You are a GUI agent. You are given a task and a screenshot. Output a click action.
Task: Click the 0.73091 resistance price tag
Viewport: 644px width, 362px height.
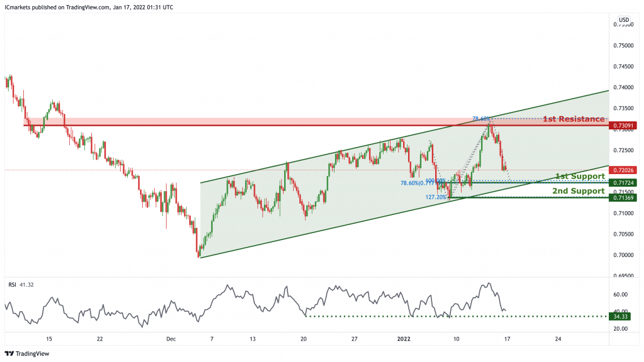(x=623, y=126)
